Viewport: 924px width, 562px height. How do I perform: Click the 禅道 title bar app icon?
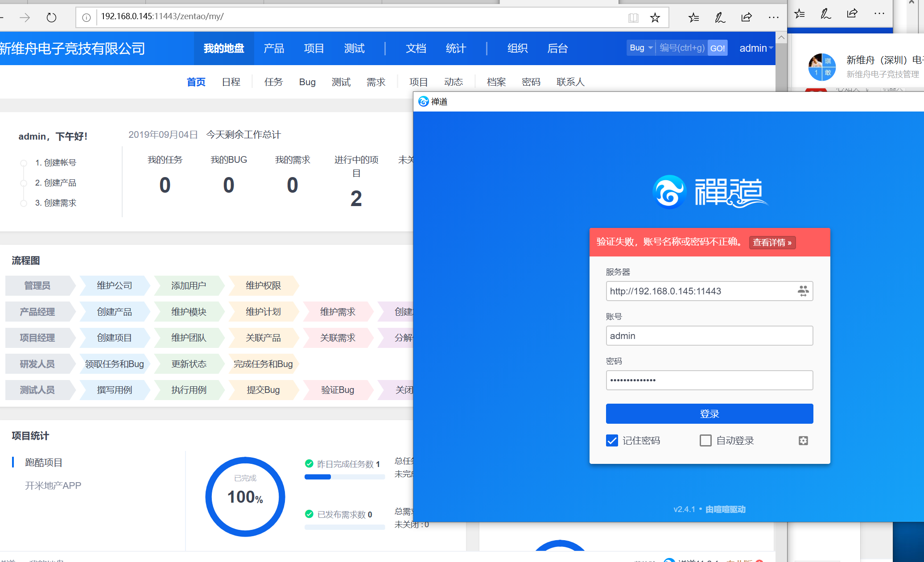(x=423, y=102)
